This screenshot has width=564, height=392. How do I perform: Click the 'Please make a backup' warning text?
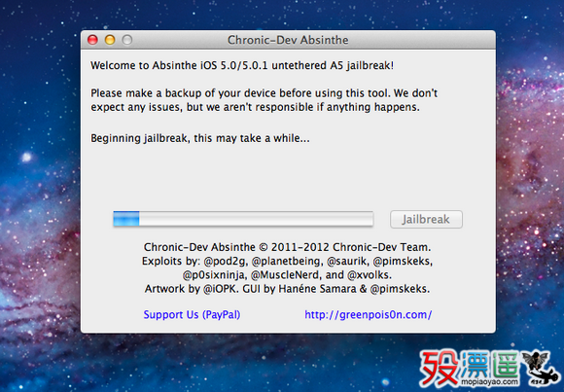264,100
